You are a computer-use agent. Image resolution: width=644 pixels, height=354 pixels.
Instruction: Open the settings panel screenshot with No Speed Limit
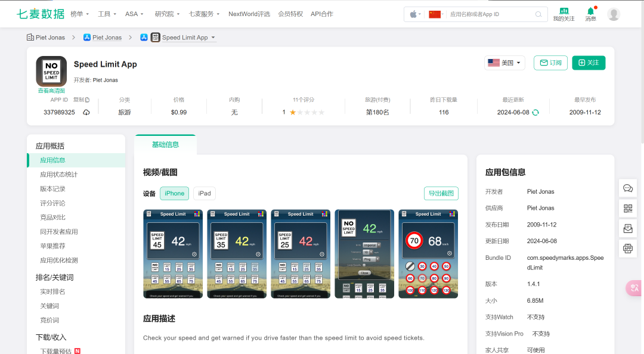(x=364, y=254)
